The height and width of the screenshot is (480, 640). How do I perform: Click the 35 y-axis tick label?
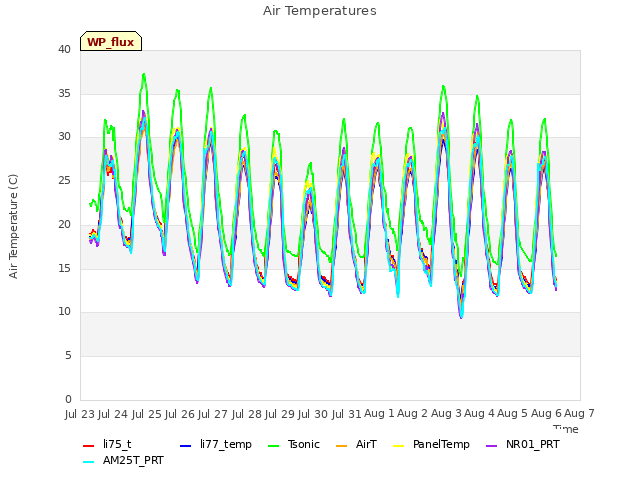[x=64, y=93]
